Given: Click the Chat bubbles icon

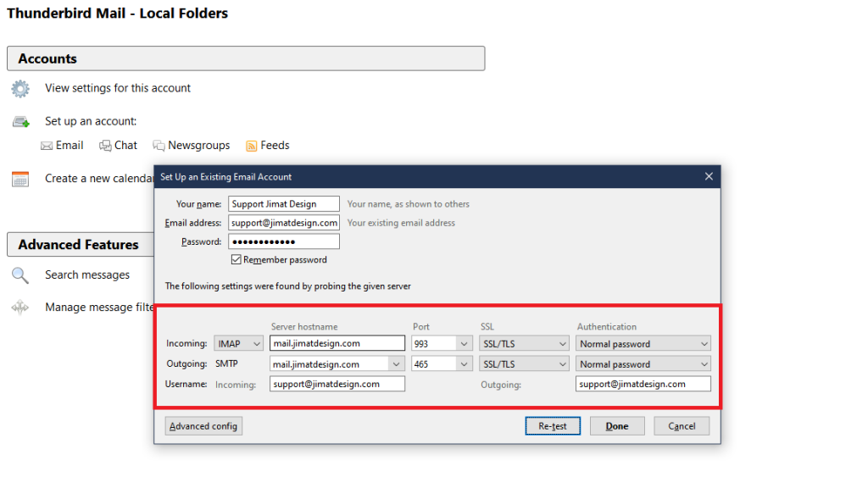Looking at the screenshot, I should point(105,146).
